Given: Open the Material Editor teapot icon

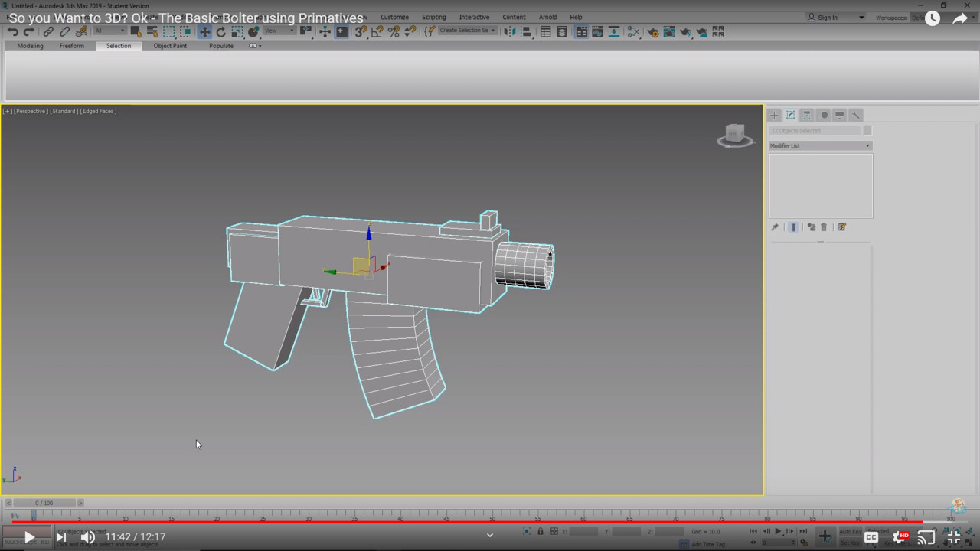Looking at the screenshot, I should pos(633,31).
